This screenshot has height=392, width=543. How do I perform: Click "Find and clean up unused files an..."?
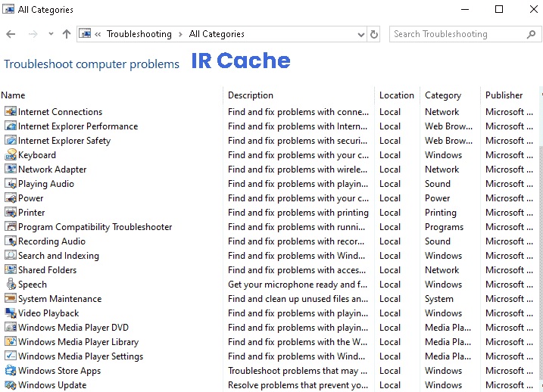pyautogui.click(x=298, y=299)
